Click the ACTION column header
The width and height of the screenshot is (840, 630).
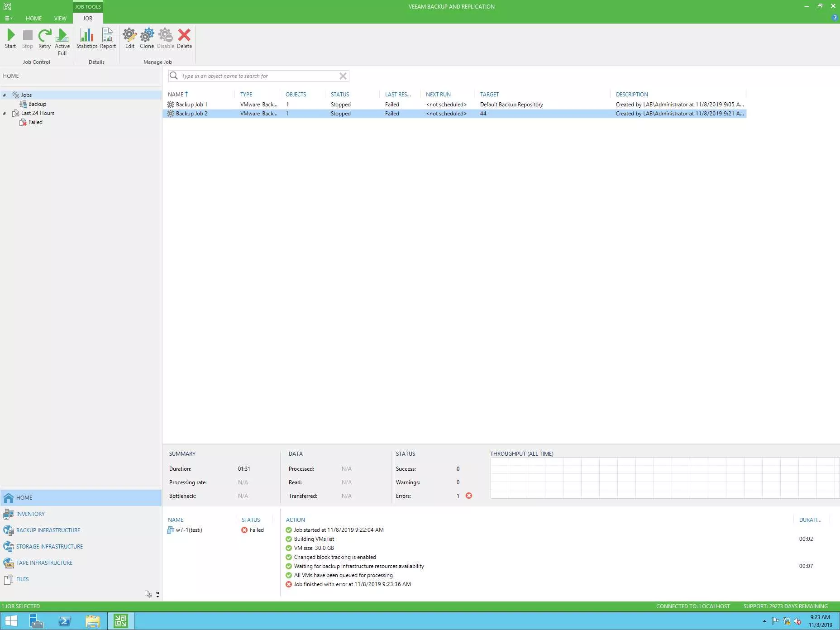coord(296,520)
